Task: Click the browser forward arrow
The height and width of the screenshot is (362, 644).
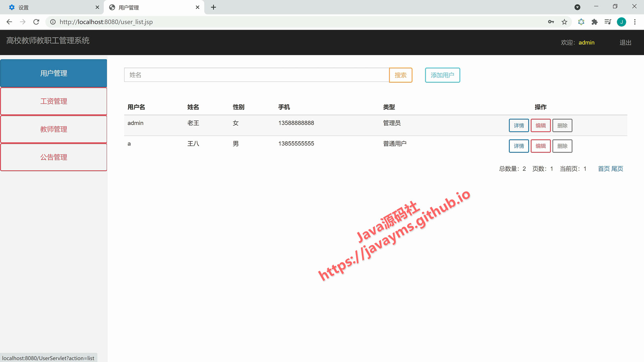Action: click(x=23, y=22)
